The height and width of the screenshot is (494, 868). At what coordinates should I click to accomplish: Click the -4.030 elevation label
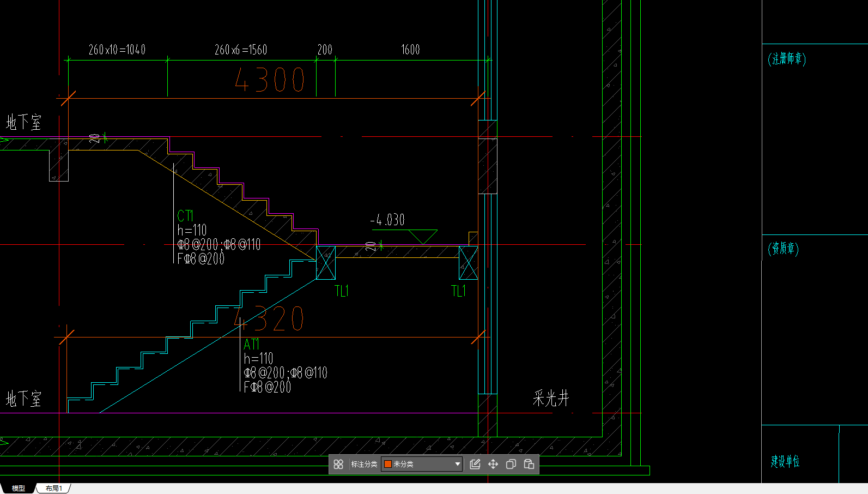tap(387, 220)
